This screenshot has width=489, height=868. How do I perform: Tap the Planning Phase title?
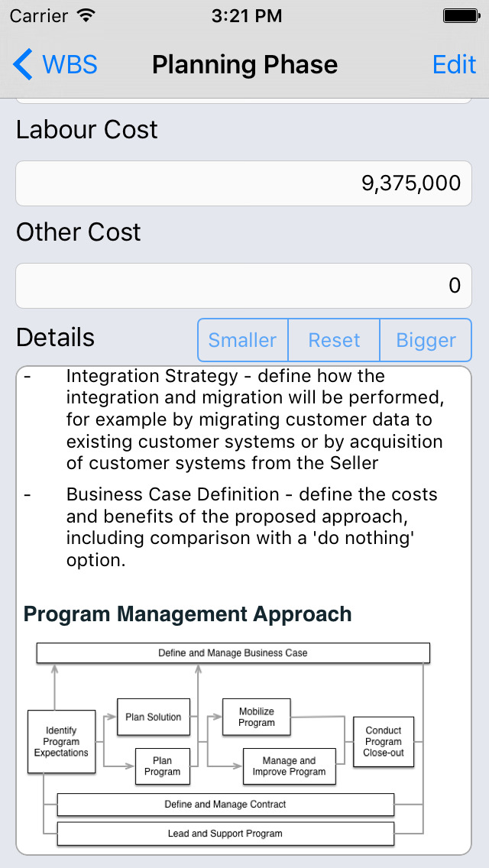[244, 65]
